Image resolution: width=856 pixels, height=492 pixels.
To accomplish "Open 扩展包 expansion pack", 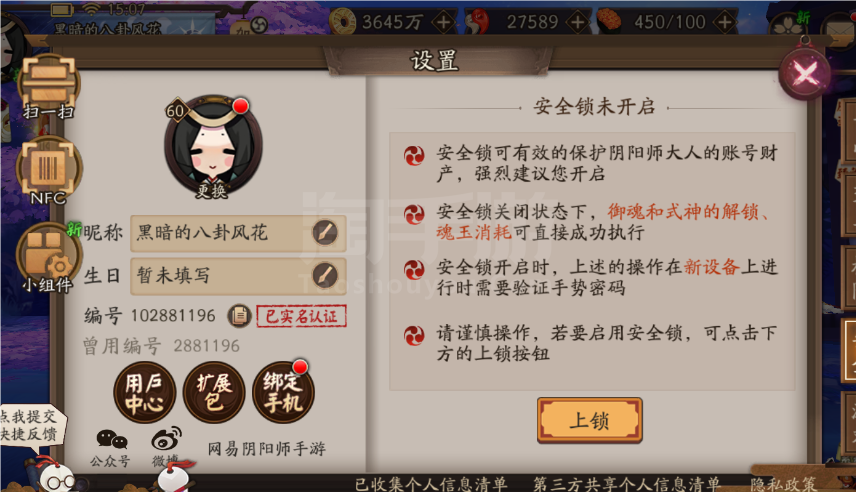I will point(214,393).
